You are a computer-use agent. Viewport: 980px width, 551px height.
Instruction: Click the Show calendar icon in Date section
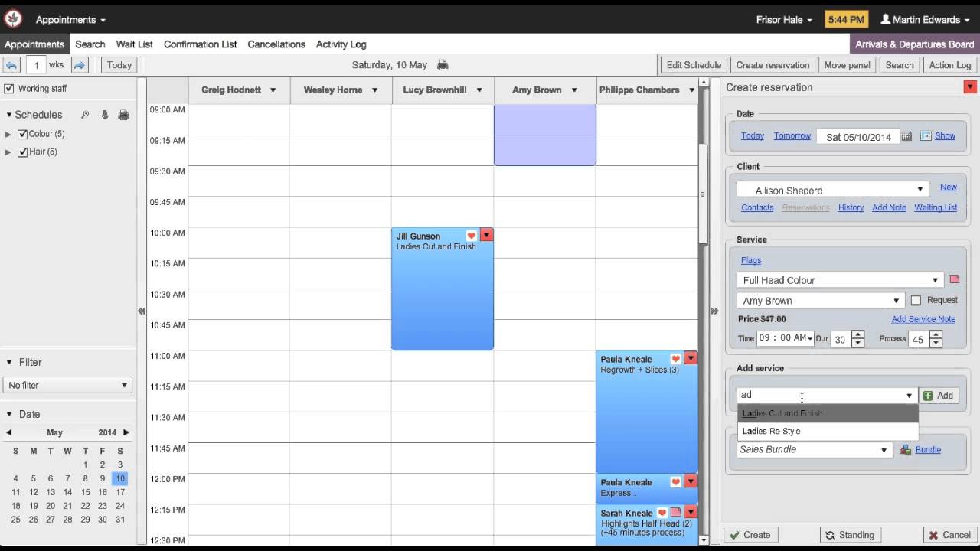926,136
